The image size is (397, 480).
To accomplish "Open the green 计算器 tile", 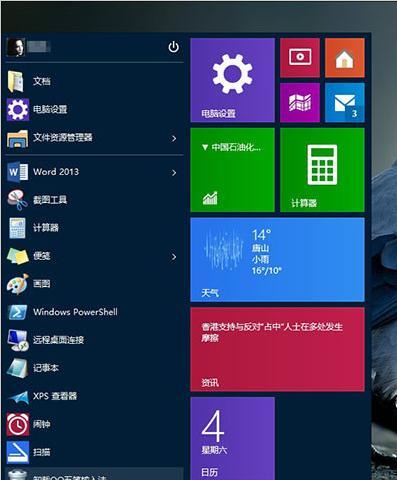I will pos(322,170).
